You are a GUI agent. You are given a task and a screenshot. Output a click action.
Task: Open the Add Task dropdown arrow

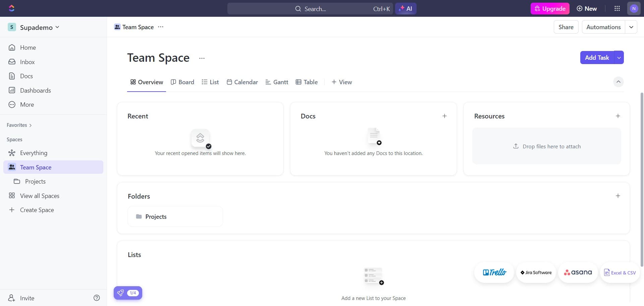pos(619,58)
